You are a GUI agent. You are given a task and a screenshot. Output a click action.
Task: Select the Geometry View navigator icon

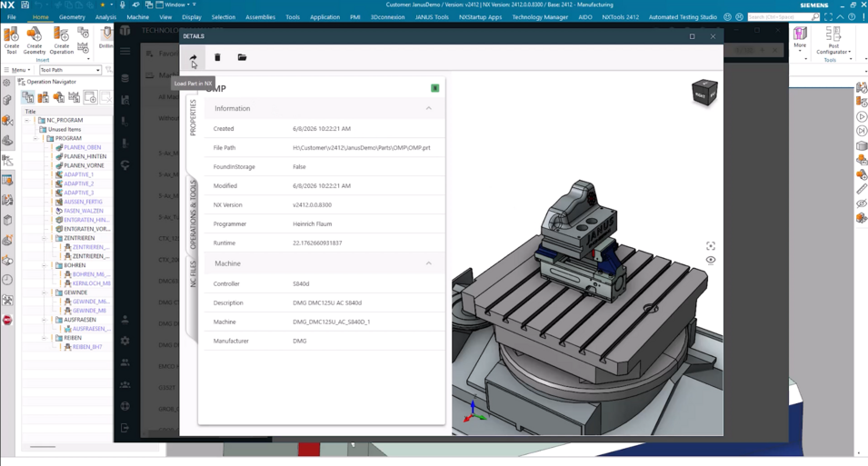click(x=59, y=98)
